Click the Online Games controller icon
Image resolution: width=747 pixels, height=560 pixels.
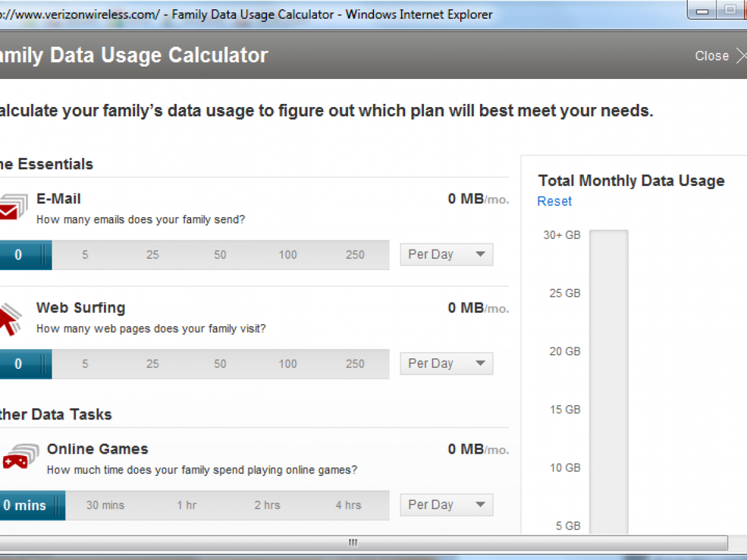click(16, 459)
